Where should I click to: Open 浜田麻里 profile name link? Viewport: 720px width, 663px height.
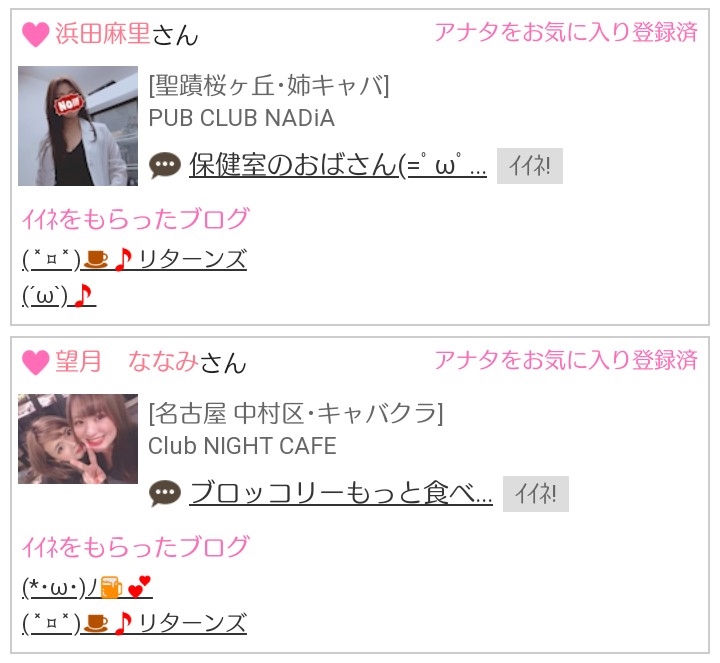(103, 34)
